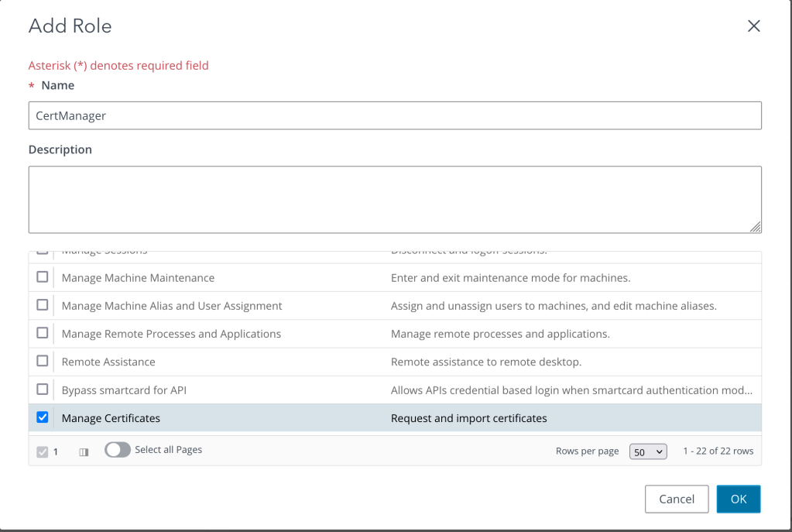Enable Bypass smartcard for API checkbox
Viewport: 792px width, 532px height.
(43, 390)
